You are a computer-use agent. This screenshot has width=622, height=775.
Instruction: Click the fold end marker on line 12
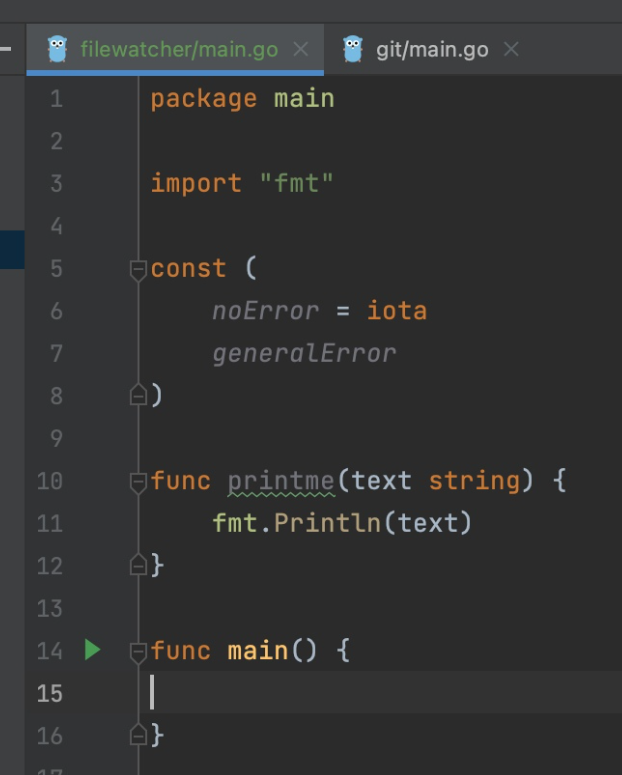click(139, 566)
